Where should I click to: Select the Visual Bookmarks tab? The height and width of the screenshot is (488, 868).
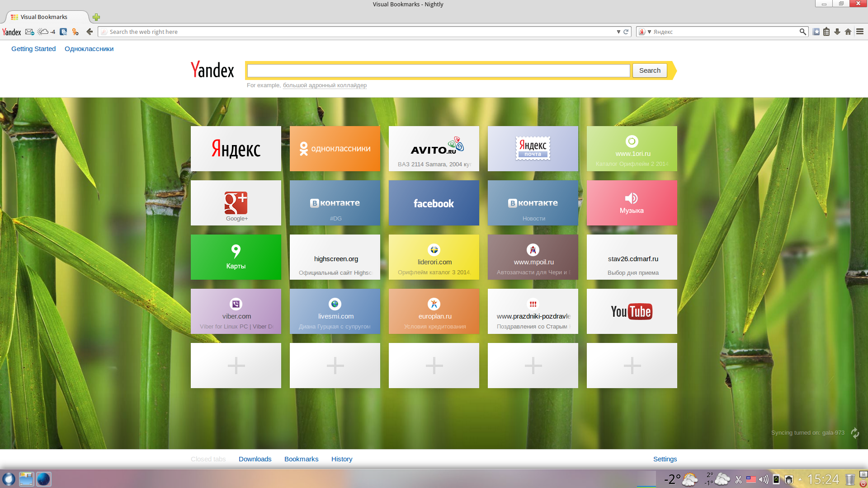pyautogui.click(x=44, y=17)
